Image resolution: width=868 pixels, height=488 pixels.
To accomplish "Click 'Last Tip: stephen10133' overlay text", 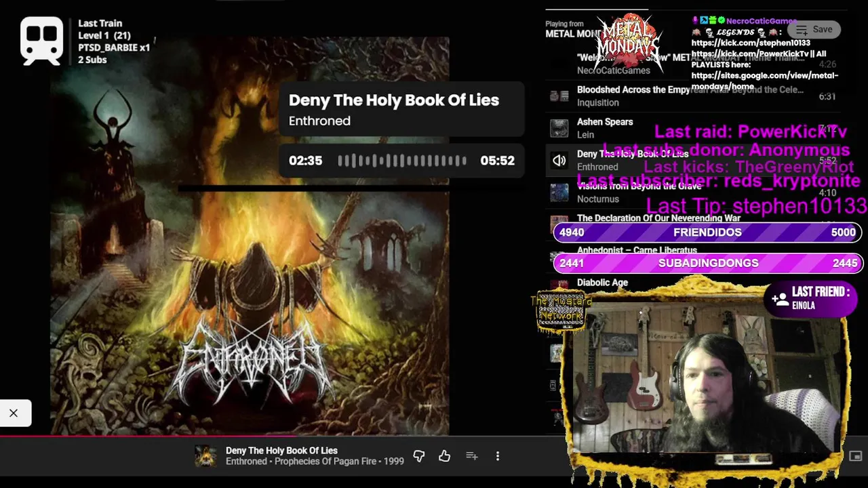I will (x=756, y=206).
